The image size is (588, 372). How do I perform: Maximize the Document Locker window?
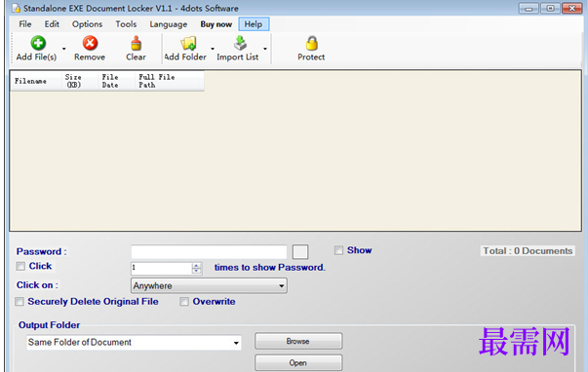550,8
